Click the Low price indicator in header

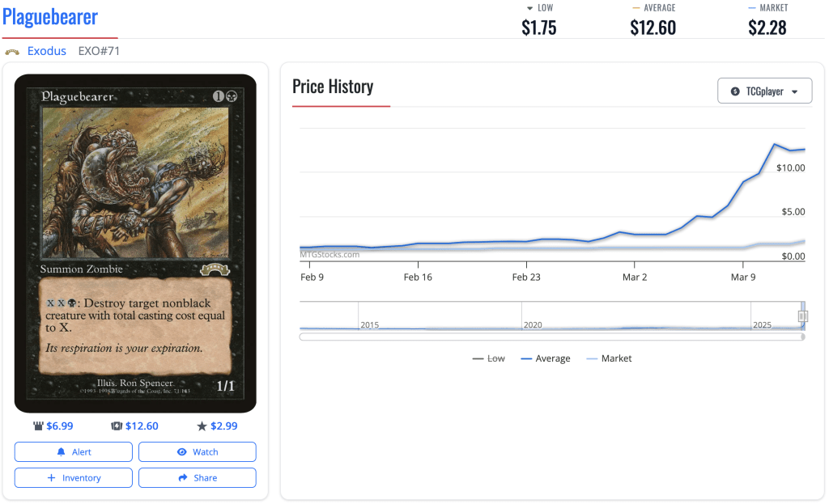point(538,21)
